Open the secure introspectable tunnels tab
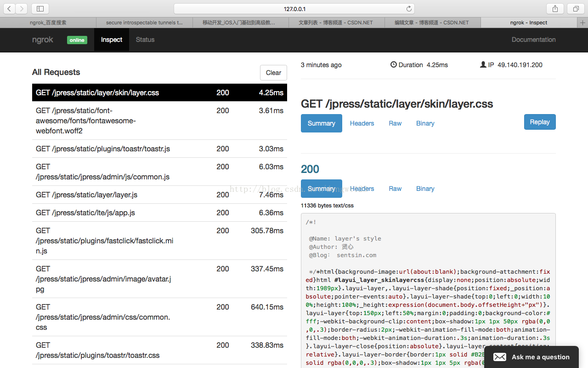Screen dimensions: 588x368 (144, 23)
